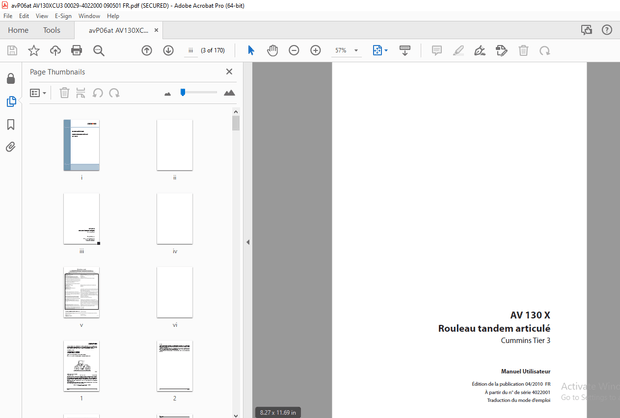Open the find text magnifier

point(98,51)
